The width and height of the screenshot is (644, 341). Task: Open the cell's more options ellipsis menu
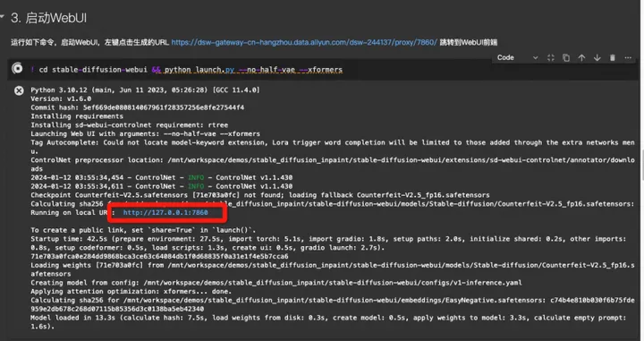tap(628, 58)
